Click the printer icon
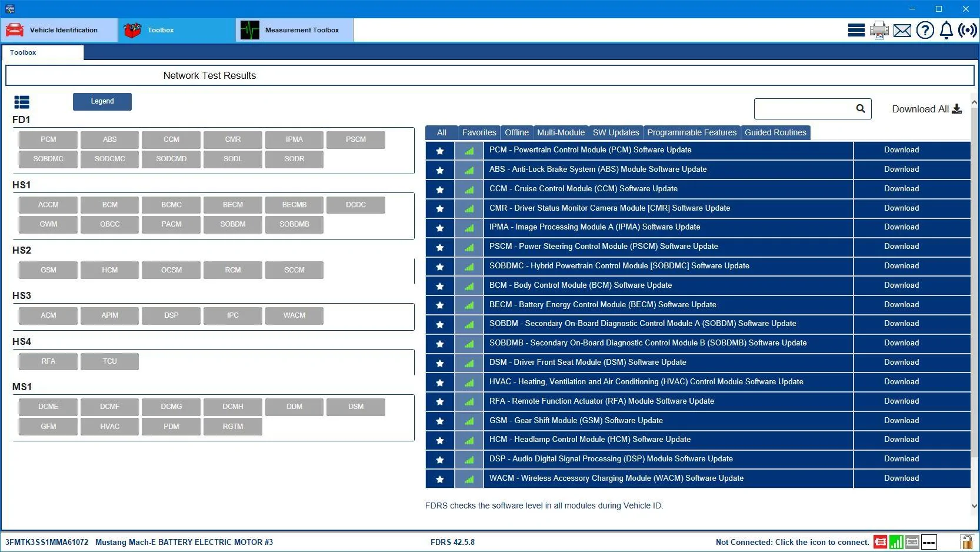This screenshot has width=980, height=552. [879, 30]
